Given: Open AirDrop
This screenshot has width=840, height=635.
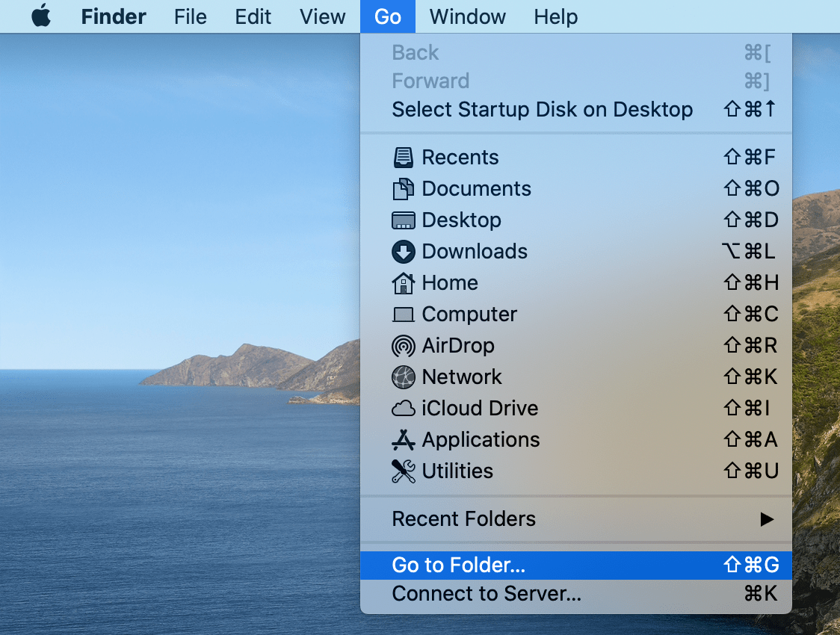Looking at the screenshot, I should [x=458, y=345].
